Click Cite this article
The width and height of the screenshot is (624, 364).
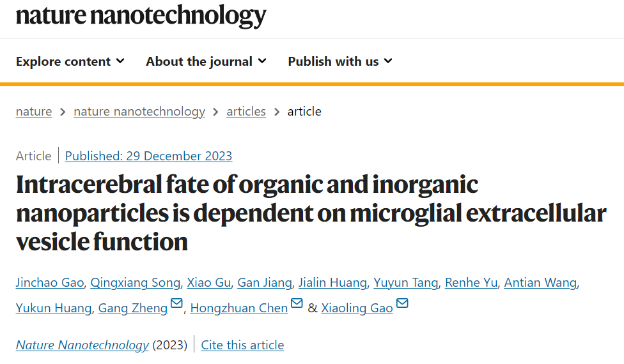point(242,345)
